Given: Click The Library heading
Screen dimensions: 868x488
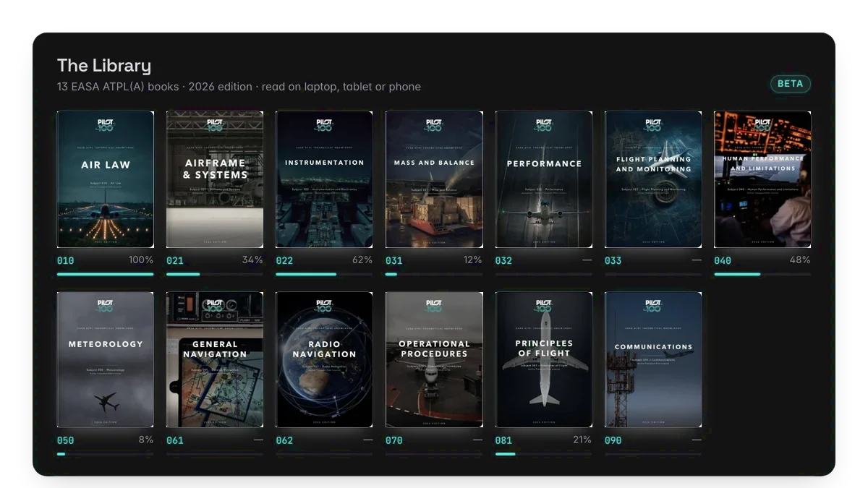Looking at the screenshot, I should coord(104,66).
